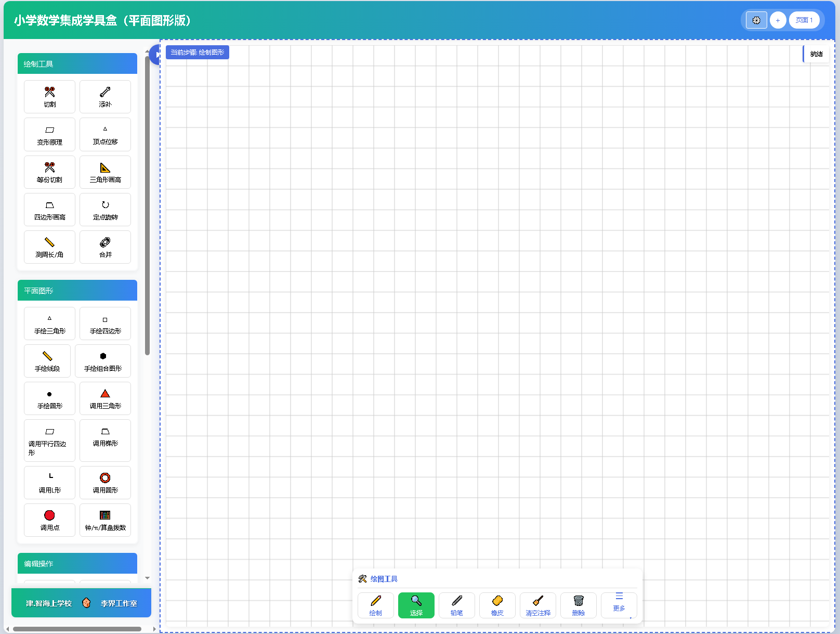
Task: Select the 添补 fill-in tool
Action: point(105,97)
